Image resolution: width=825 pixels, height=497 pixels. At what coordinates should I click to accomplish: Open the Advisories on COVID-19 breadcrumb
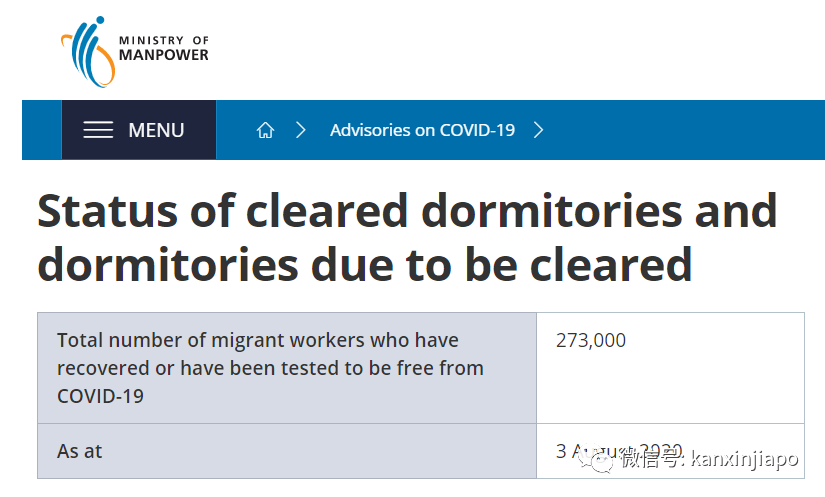tap(422, 130)
